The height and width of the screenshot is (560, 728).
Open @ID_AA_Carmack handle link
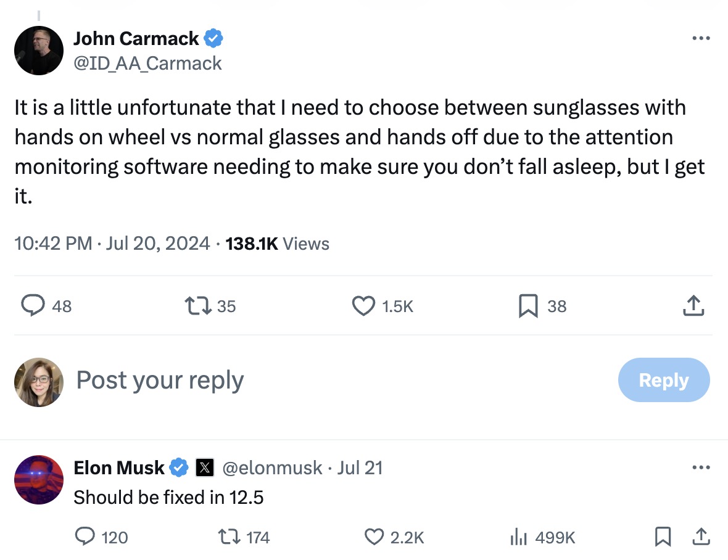147,63
